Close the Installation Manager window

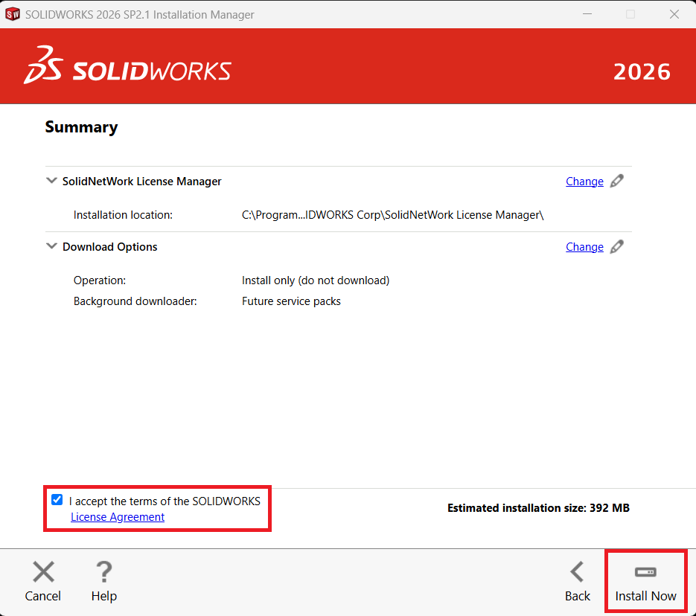click(x=674, y=14)
